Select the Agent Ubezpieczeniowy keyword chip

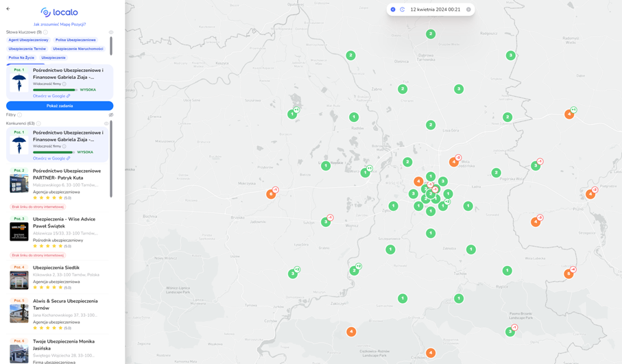pos(28,40)
